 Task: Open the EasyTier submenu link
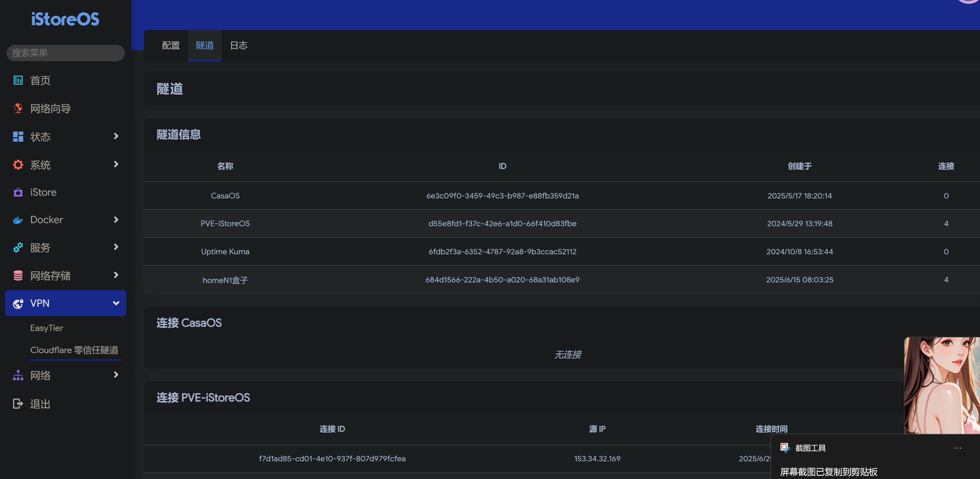[47, 328]
